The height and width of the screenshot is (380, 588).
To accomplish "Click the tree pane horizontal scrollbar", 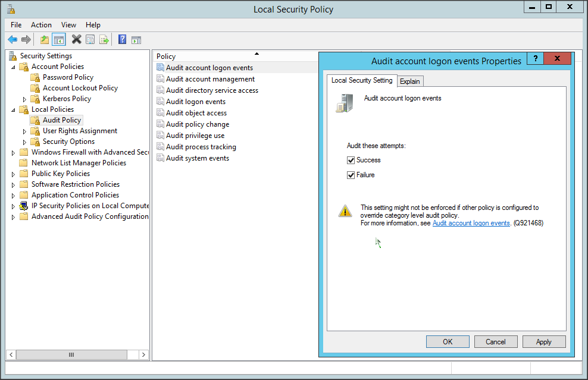I will [x=71, y=354].
